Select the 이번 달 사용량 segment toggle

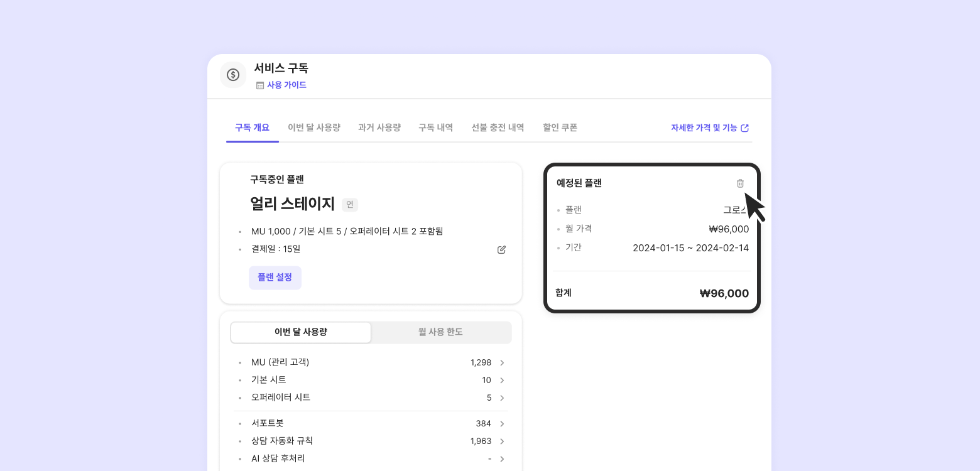point(301,332)
